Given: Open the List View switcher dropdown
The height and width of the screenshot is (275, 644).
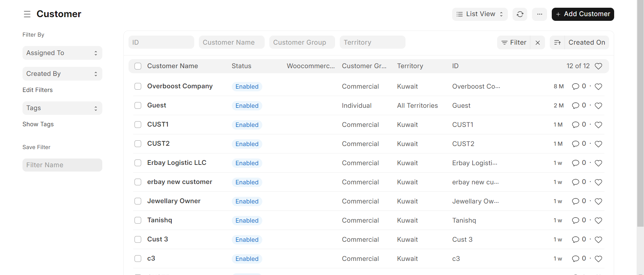Looking at the screenshot, I should pyautogui.click(x=480, y=14).
